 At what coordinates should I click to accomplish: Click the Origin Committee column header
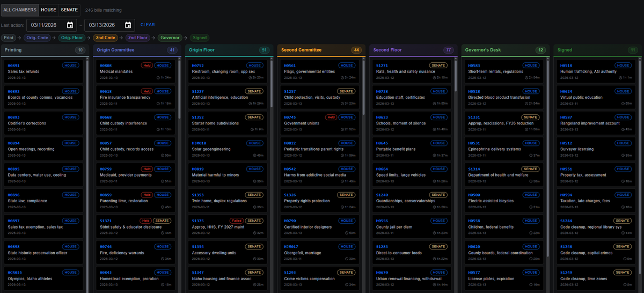[x=137, y=50]
